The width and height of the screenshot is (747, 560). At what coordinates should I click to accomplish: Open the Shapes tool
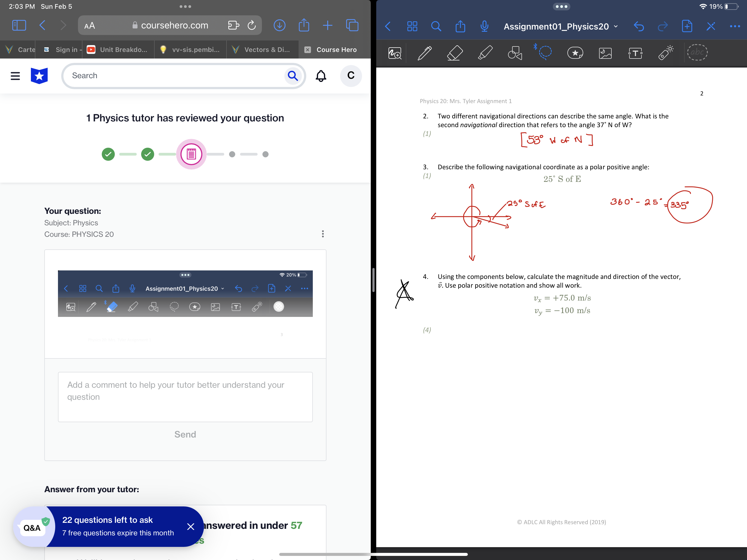pos(515,53)
